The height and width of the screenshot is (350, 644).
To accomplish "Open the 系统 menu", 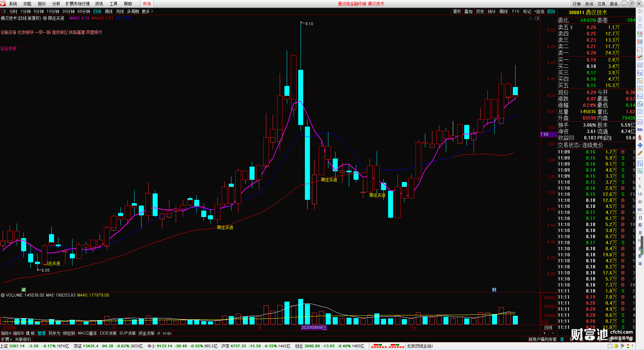I will pos(13,4).
